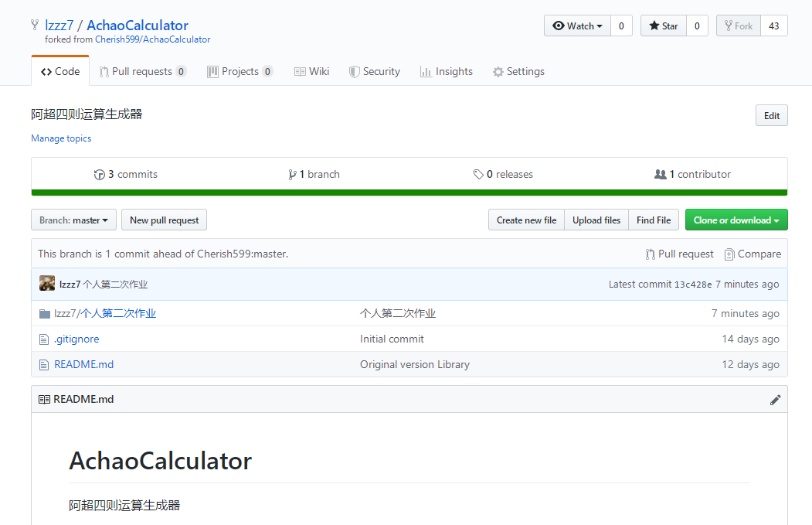
Task: Click the folder icon for lzzz7/个人第二次作业
Action: click(45, 314)
